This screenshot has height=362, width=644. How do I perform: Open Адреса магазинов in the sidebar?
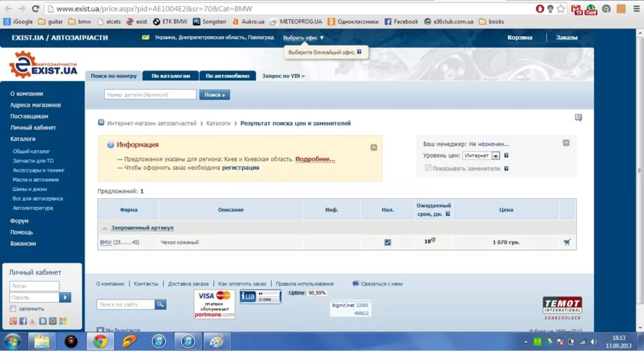click(x=36, y=105)
